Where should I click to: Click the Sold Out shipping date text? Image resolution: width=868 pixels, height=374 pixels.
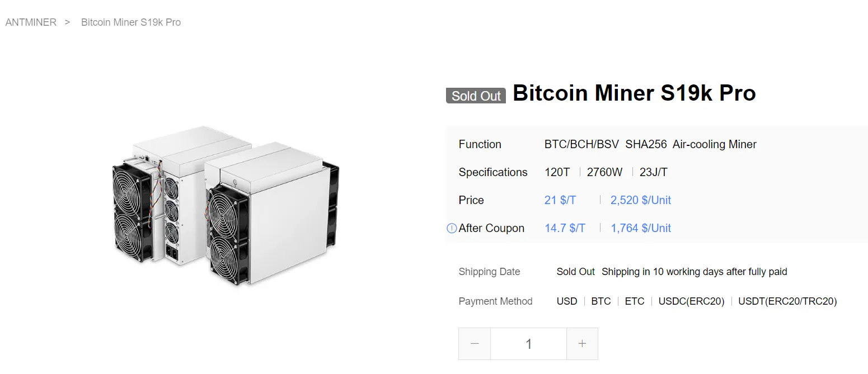click(x=575, y=272)
